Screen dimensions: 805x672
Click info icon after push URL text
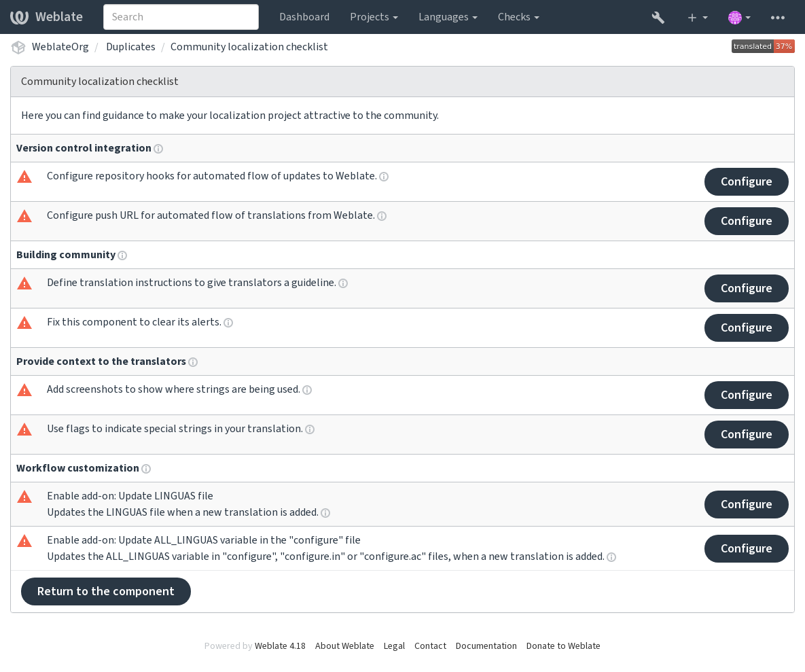point(382,216)
